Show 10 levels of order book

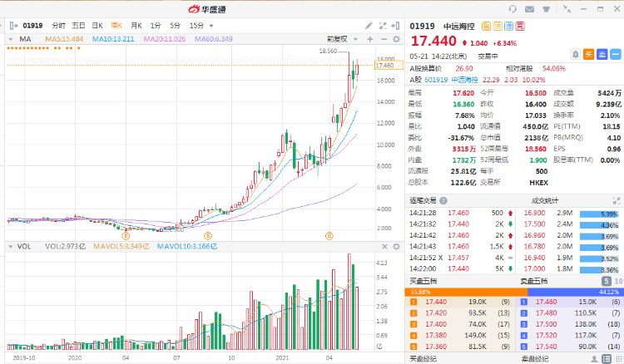coord(618,282)
